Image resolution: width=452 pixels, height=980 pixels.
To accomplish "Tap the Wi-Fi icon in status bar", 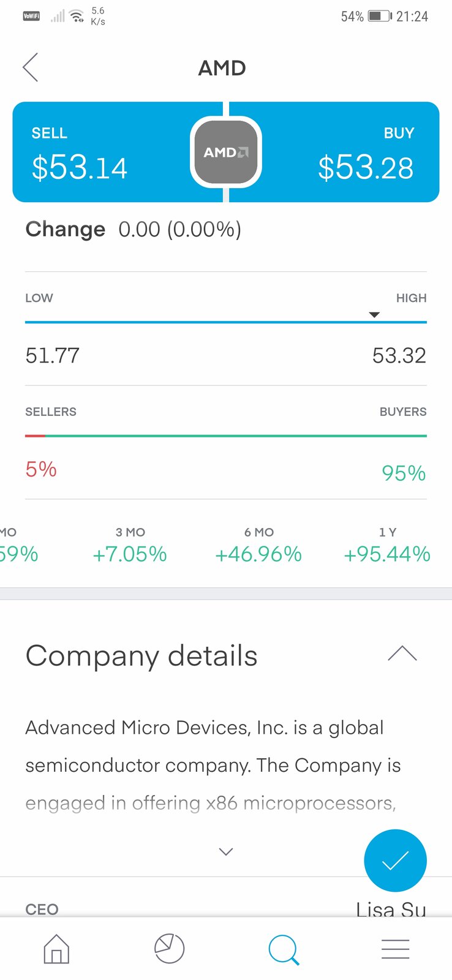I will [x=77, y=17].
